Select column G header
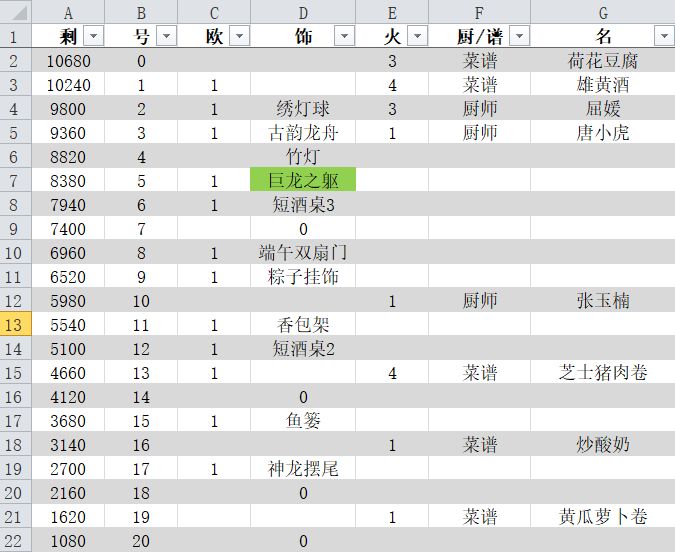 tap(603, 12)
